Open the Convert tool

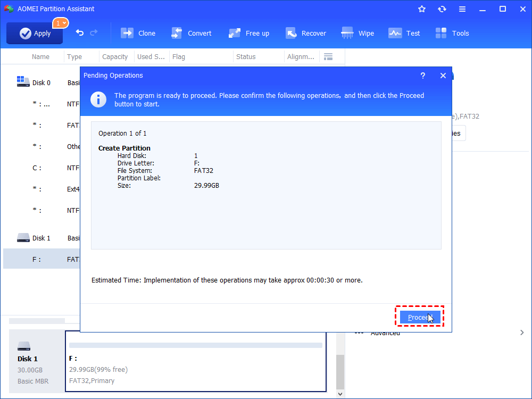(192, 33)
